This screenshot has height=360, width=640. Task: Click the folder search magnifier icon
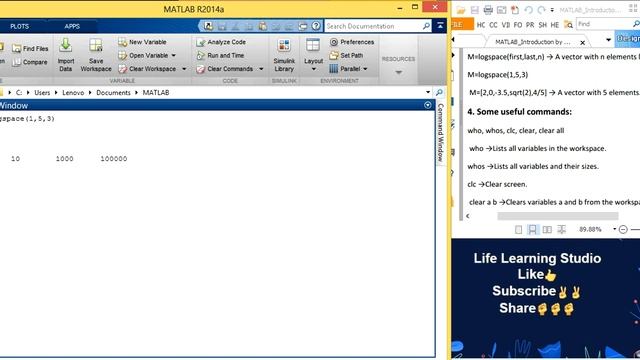coord(439,93)
